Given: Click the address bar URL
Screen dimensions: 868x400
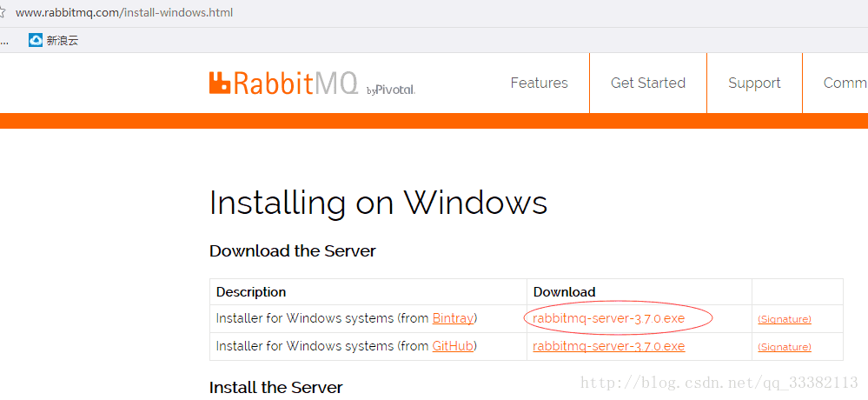Looking at the screenshot, I should click(x=124, y=12).
